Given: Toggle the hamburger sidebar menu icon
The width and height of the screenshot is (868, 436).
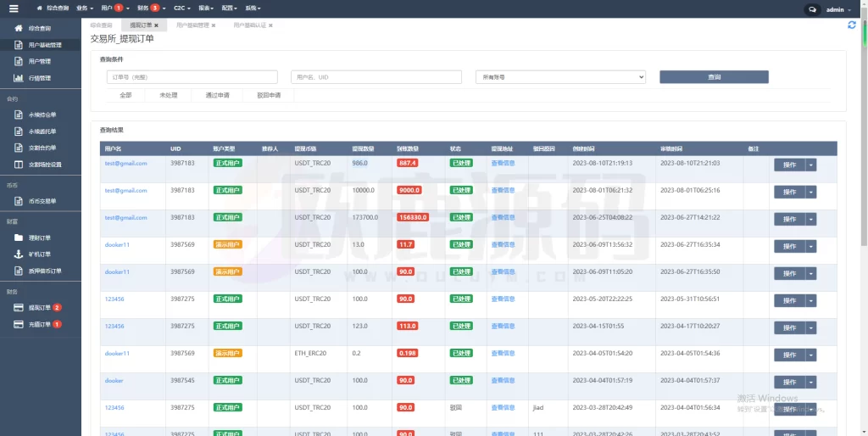Looking at the screenshot, I should [x=13, y=8].
